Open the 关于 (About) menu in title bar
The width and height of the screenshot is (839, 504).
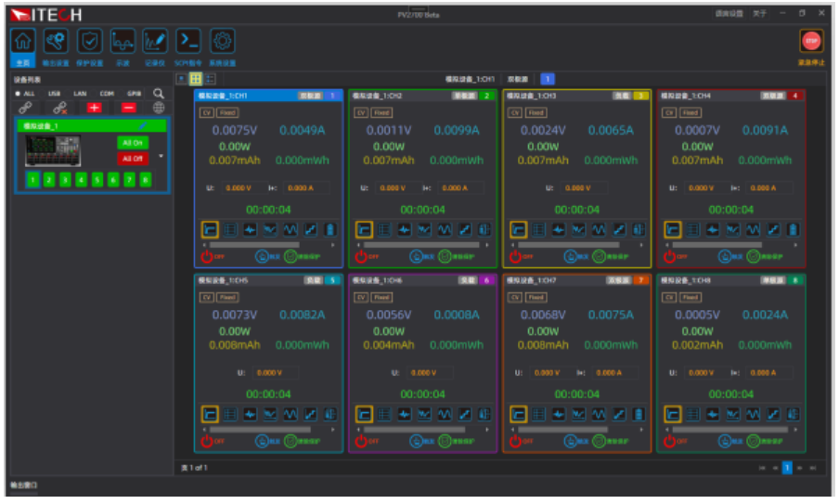coord(759,13)
